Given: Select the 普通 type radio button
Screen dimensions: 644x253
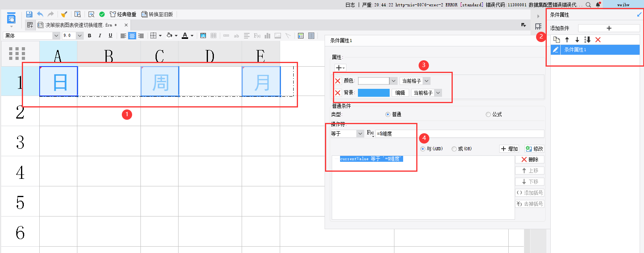Looking at the screenshot, I should (x=388, y=114).
